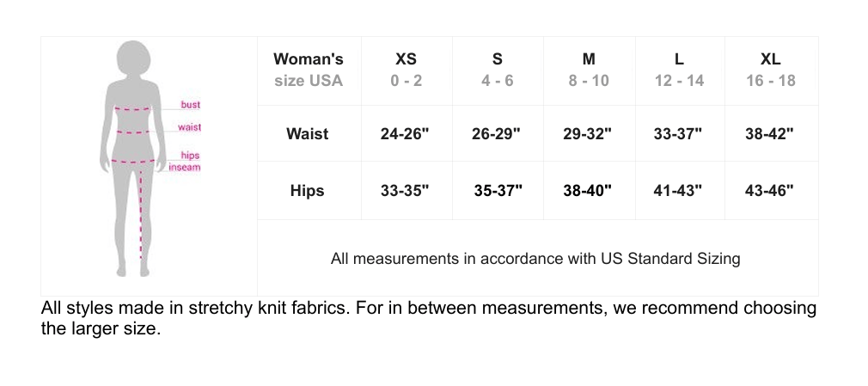Image resolution: width=868 pixels, height=386 pixels.
Task: Click the Hips row label
Action: pyautogui.click(x=307, y=190)
